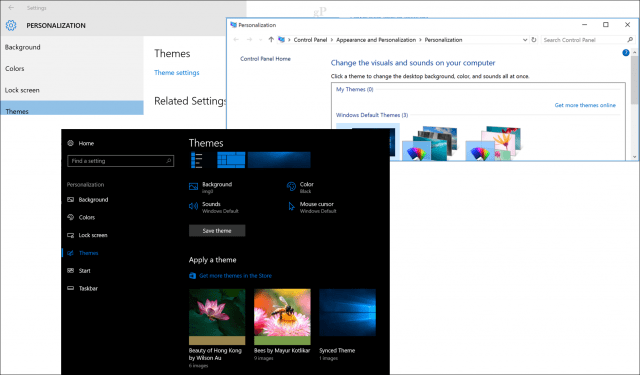Screen dimensions: 640x375
Task: Open Get more themes online link
Action: 585,105
